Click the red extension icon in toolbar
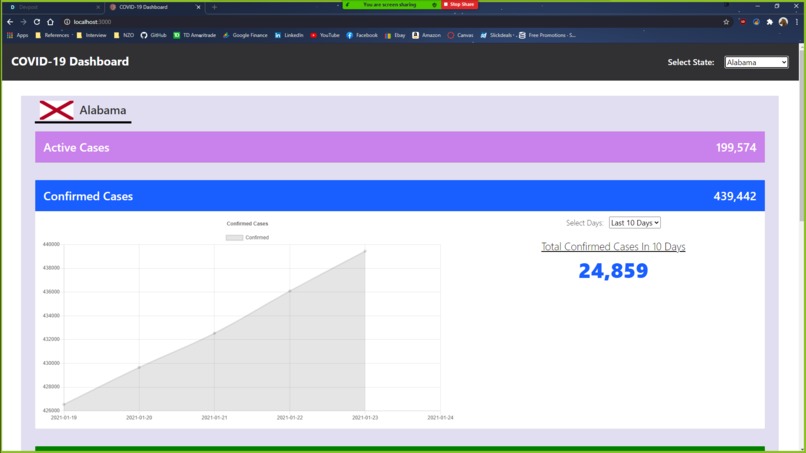The height and width of the screenshot is (453, 806). coord(743,22)
